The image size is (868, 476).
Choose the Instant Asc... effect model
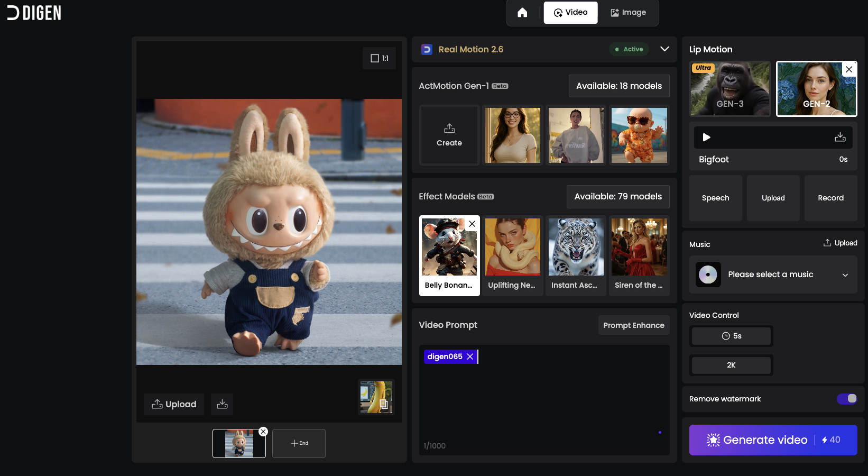(x=576, y=255)
